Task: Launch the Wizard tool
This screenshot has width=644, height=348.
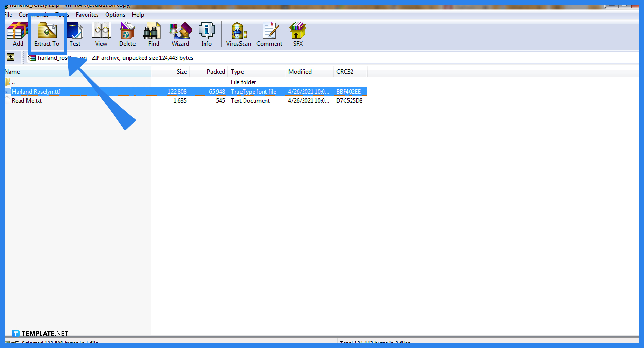Action: (x=180, y=34)
